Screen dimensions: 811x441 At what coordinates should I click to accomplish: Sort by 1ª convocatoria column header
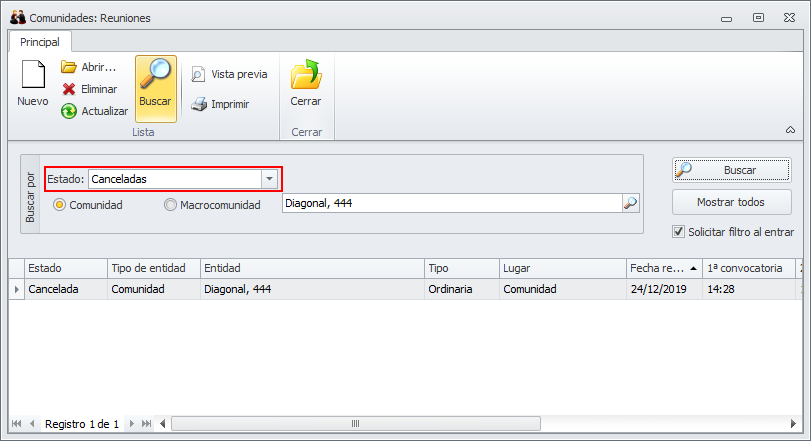[749, 268]
